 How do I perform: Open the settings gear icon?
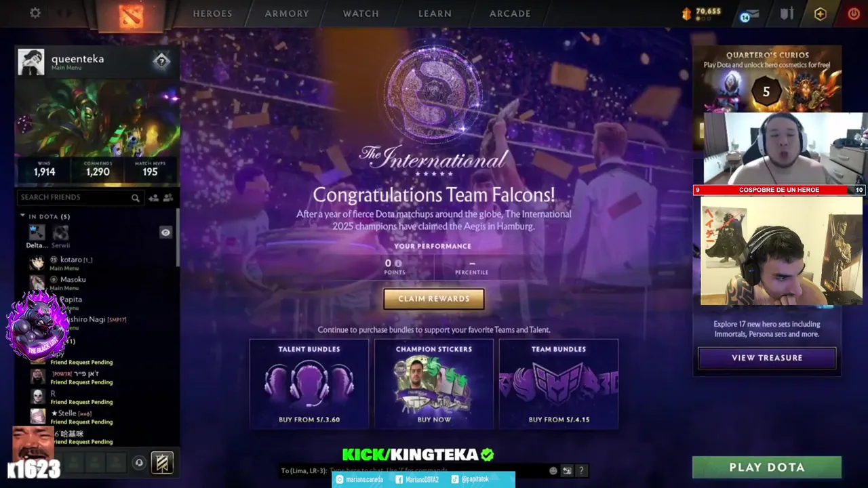pyautogui.click(x=35, y=13)
